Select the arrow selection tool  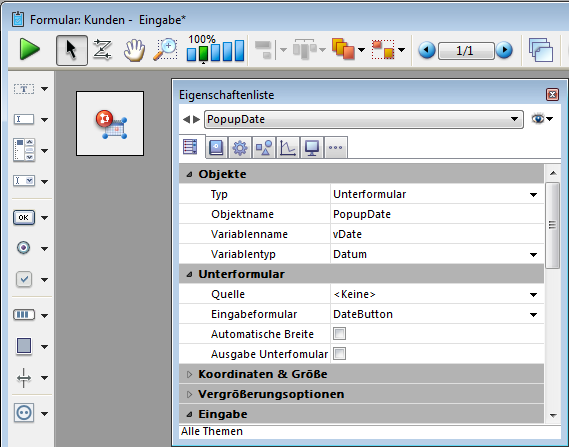tap(71, 50)
